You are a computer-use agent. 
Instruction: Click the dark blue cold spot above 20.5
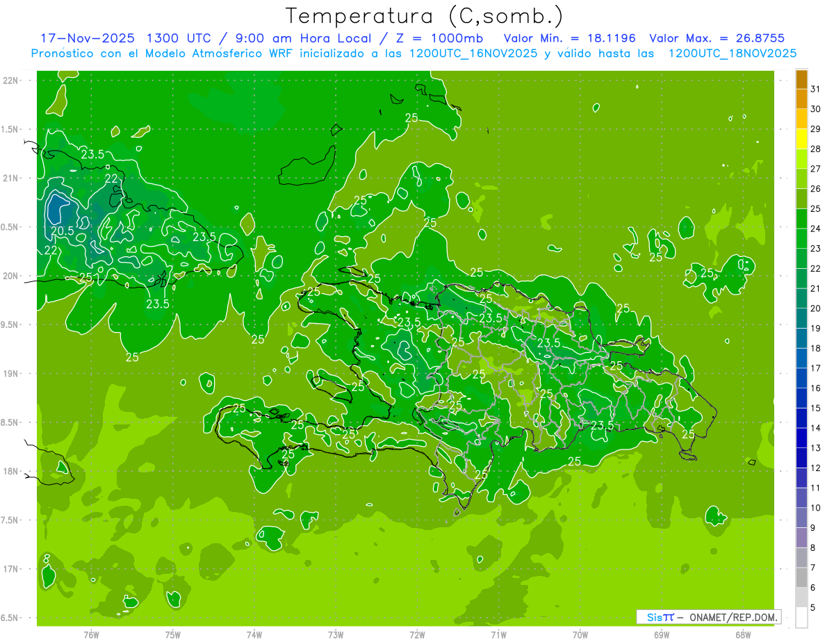point(57,208)
